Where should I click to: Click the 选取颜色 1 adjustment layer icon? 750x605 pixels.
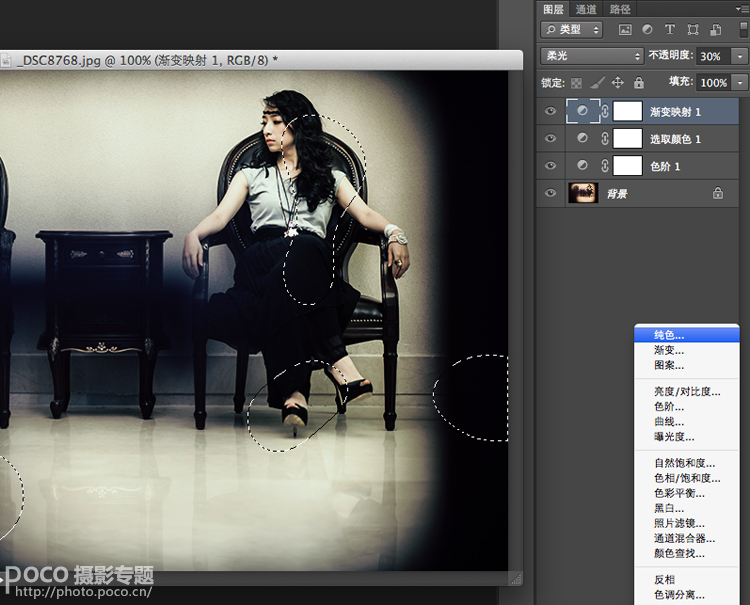pyautogui.click(x=582, y=138)
